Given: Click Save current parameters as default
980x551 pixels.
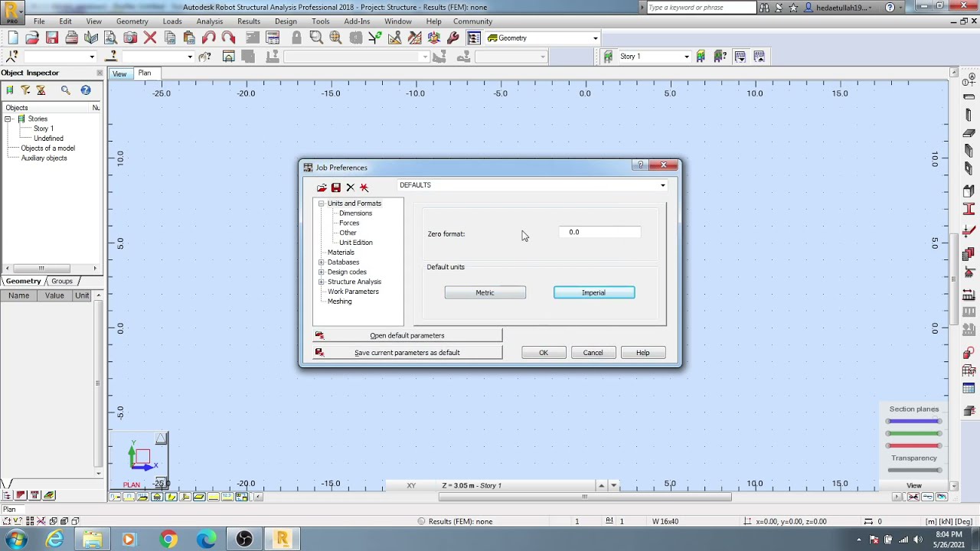Looking at the screenshot, I should 407,353.
